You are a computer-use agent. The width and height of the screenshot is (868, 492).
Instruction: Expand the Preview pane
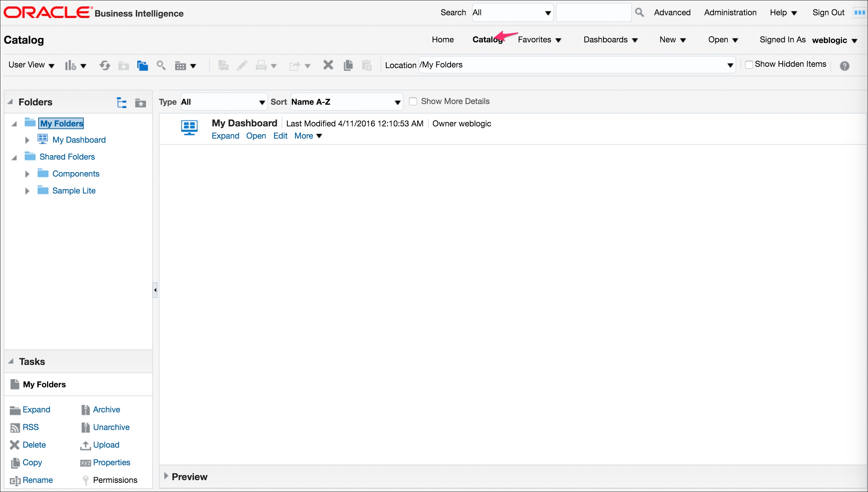pyautogui.click(x=166, y=476)
